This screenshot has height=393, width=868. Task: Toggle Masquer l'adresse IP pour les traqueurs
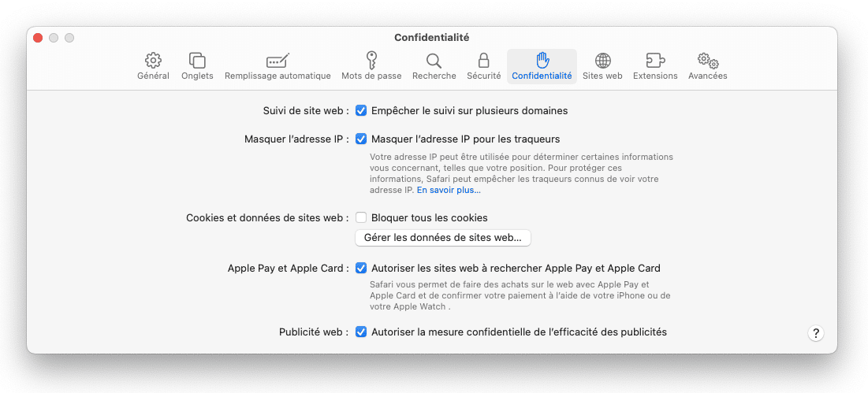pos(361,139)
